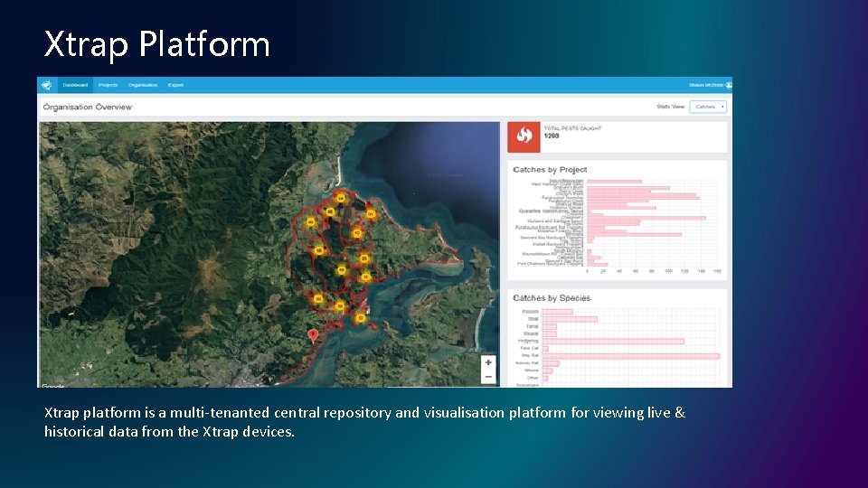Click the red location pin on map
Viewport: 868px width, 488px height.
[x=313, y=336]
